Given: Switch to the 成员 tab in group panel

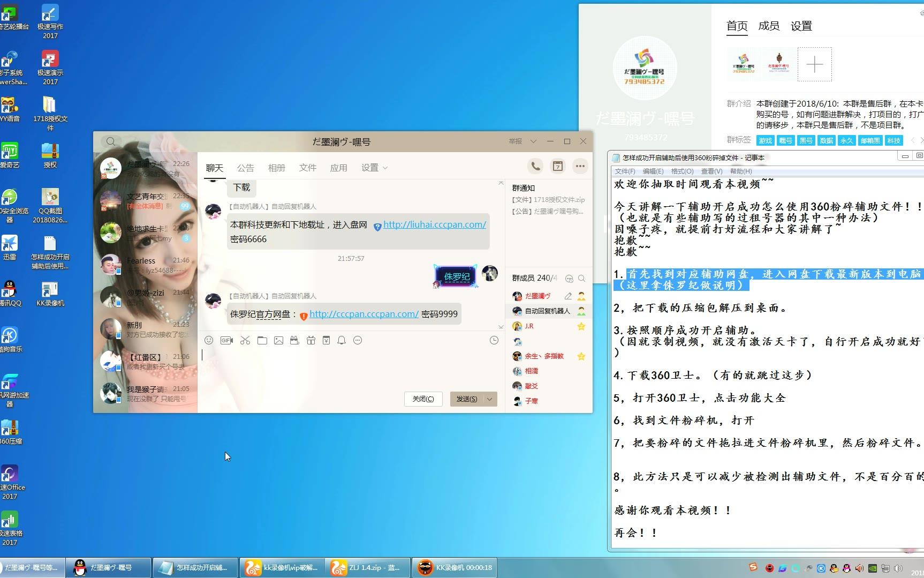Looking at the screenshot, I should coord(769,25).
